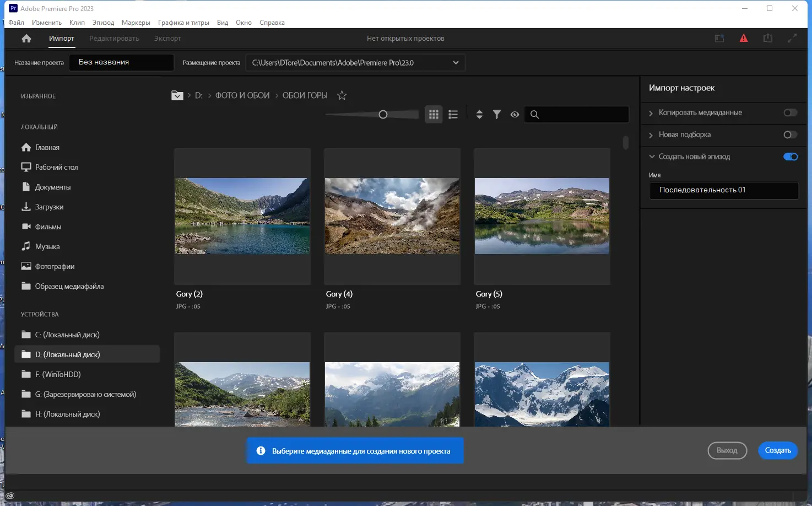
Task: Enable Копировать медиаданные toggle
Action: click(x=790, y=113)
